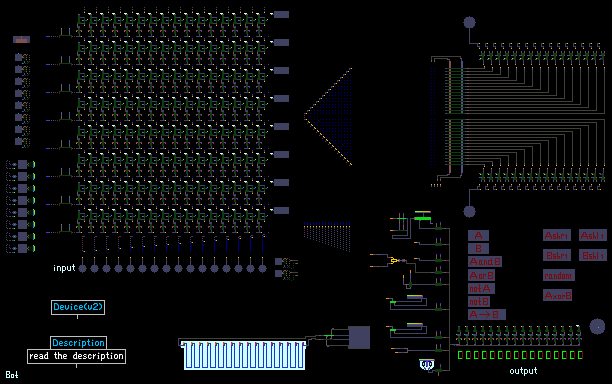This screenshot has height=384, width=612.
Task: Open the Device(v2) sign
Action: pos(78,307)
